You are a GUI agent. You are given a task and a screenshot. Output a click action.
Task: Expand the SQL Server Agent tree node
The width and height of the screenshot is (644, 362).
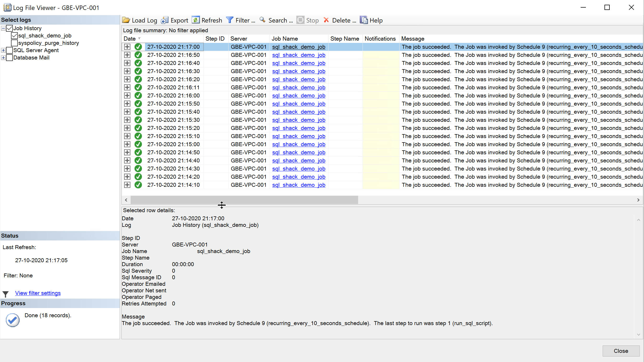click(x=3, y=50)
